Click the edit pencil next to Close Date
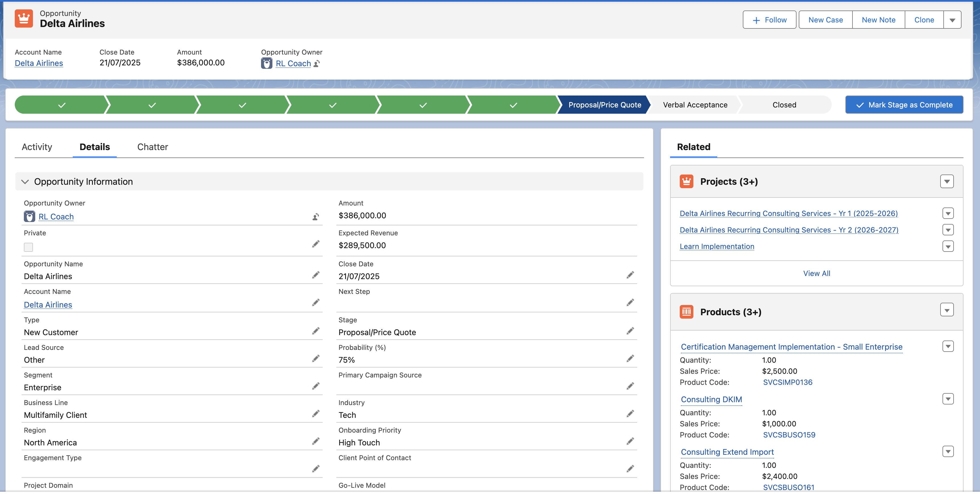The width and height of the screenshot is (980, 494). [630, 275]
